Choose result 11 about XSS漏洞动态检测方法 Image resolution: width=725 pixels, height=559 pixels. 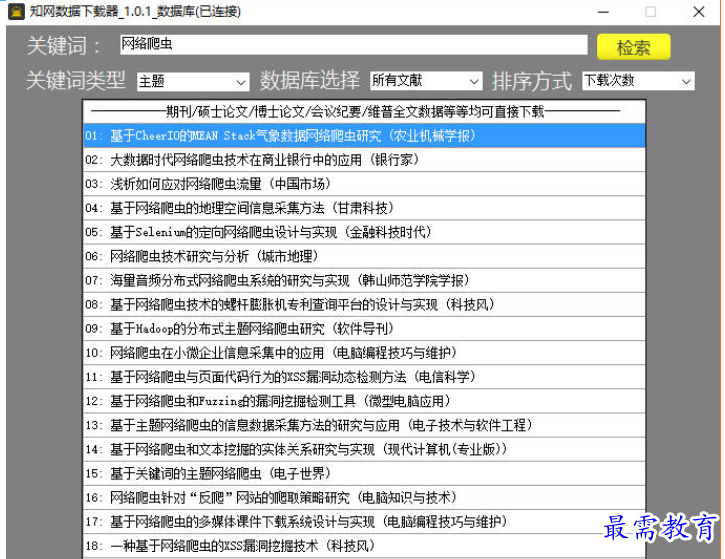pyautogui.click(x=364, y=377)
